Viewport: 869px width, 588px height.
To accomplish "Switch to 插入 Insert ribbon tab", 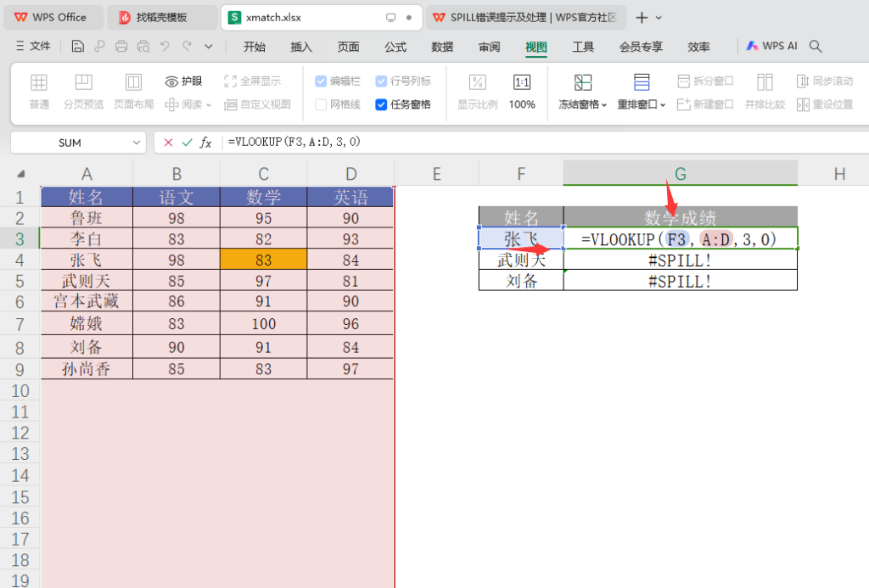I will coord(301,48).
